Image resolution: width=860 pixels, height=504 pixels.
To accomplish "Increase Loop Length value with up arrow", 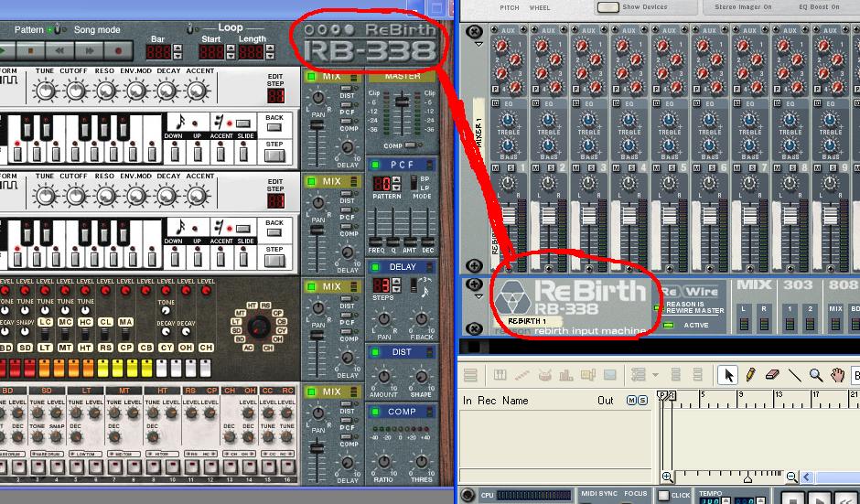I will (x=269, y=48).
